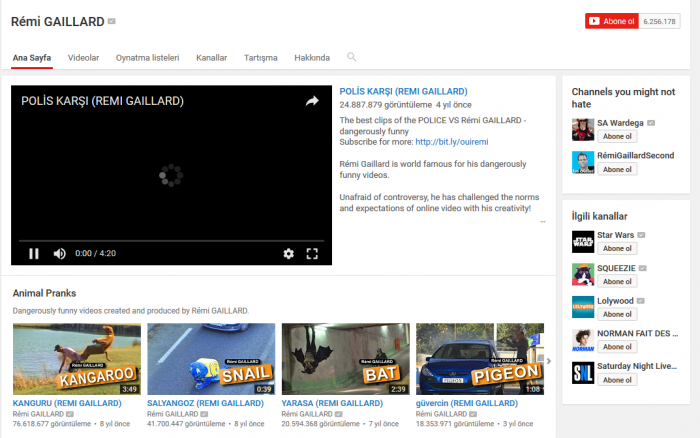Open the Tartışma tab
The width and height of the screenshot is (700, 438).
point(261,58)
